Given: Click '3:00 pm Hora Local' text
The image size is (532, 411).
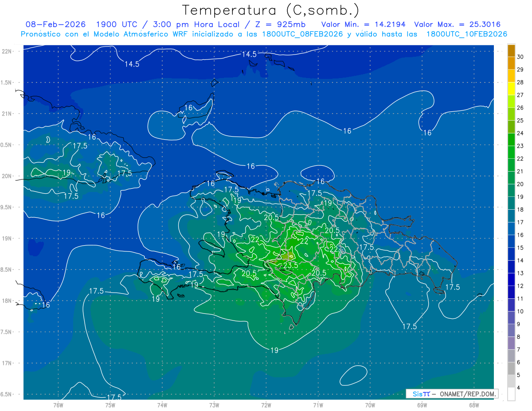Looking at the screenshot, I should click(196, 24).
